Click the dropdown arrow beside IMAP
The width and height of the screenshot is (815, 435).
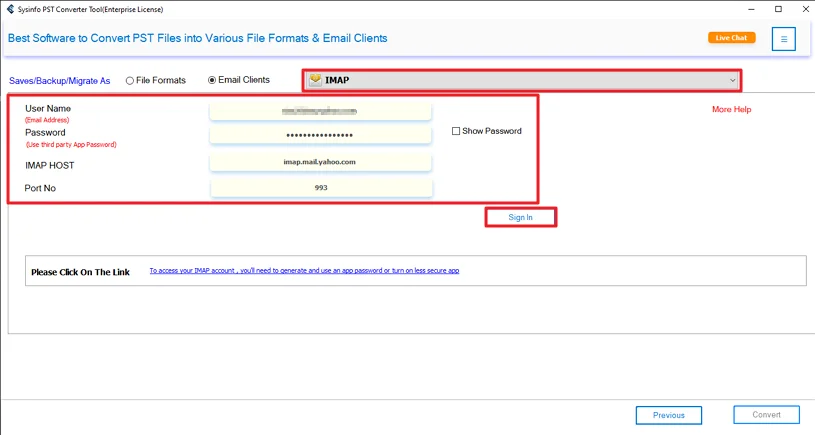click(732, 81)
